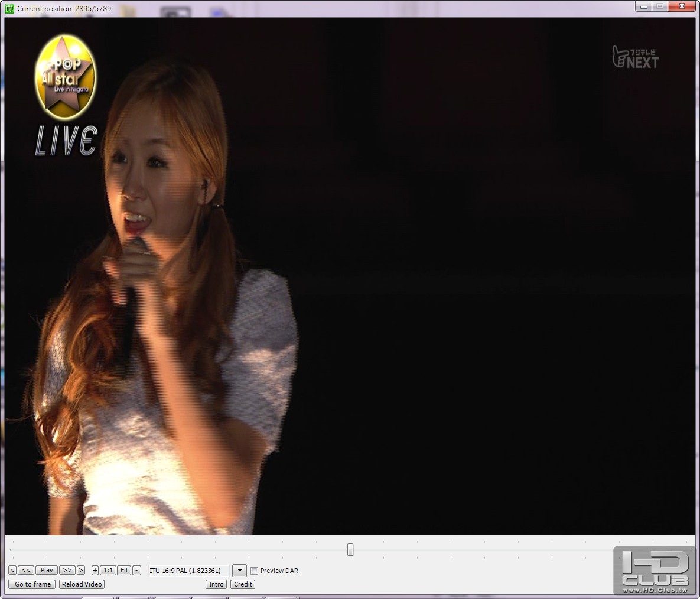Click the Reload Video button
The image size is (700, 599).
pos(82,584)
